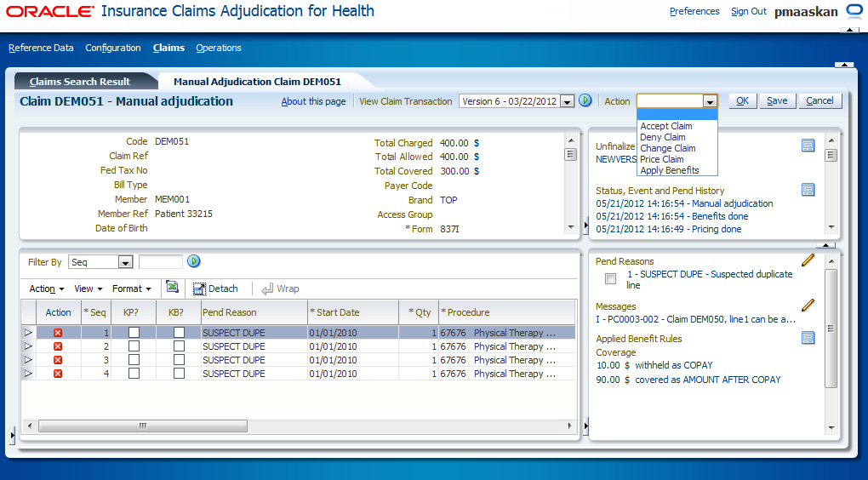Image resolution: width=868 pixels, height=480 pixels.
Task: Select Price Claim from Action list
Action: (x=661, y=159)
